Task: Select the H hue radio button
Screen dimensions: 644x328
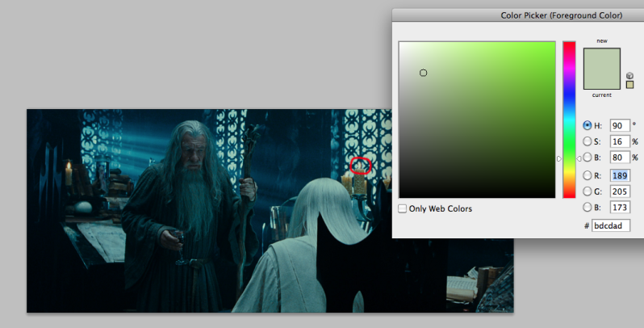Action: [x=588, y=125]
